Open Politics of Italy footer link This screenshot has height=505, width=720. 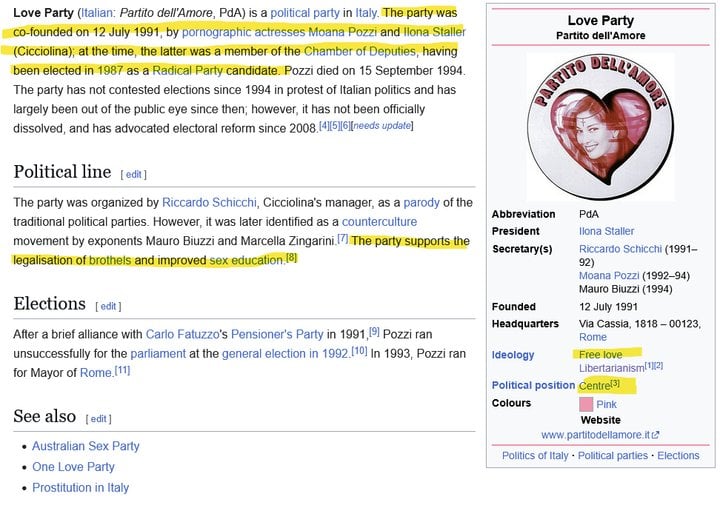click(x=537, y=455)
